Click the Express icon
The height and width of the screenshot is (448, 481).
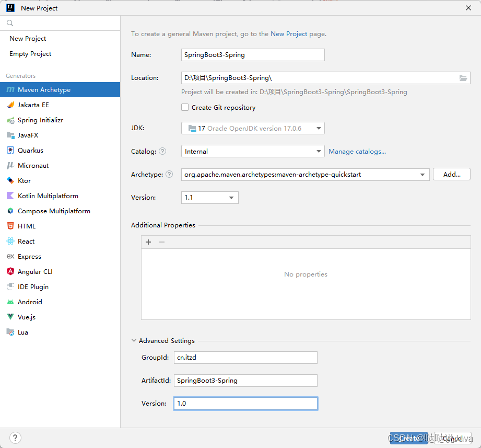(10, 256)
